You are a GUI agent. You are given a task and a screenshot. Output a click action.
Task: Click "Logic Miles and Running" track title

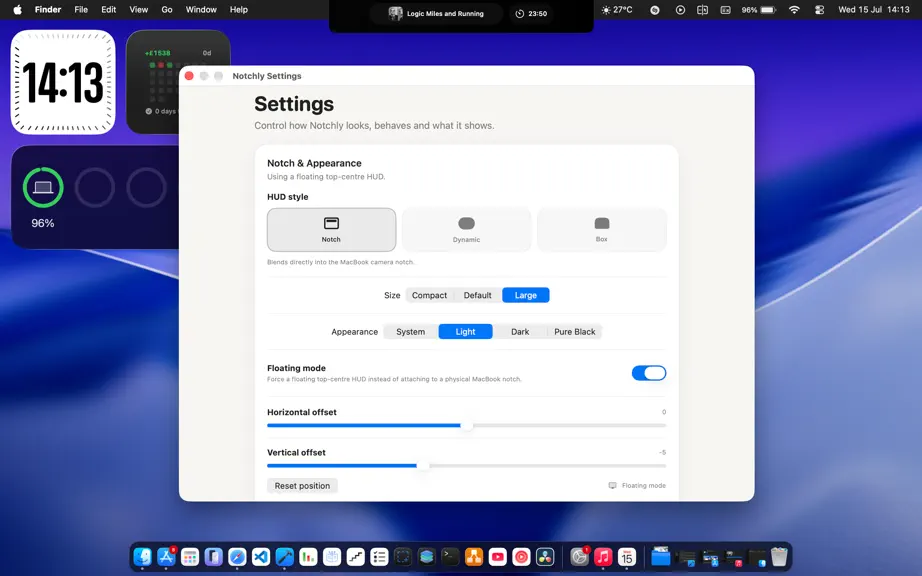coord(445,14)
